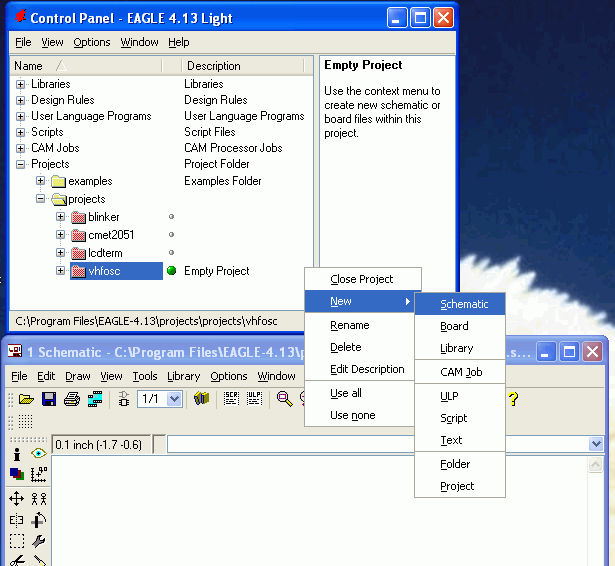Open the command line history dropdown arrow
This screenshot has height=566, width=615.
click(x=596, y=444)
